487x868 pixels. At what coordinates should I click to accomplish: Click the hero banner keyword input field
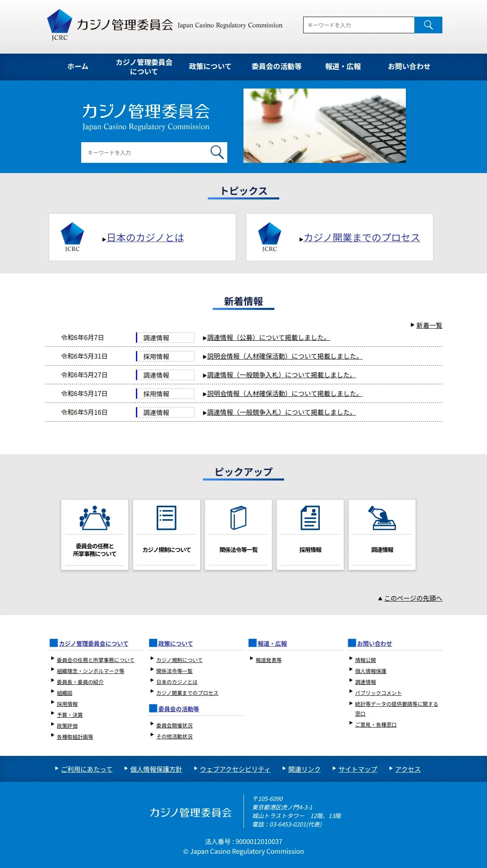pyautogui.click(x=146, y=152)
